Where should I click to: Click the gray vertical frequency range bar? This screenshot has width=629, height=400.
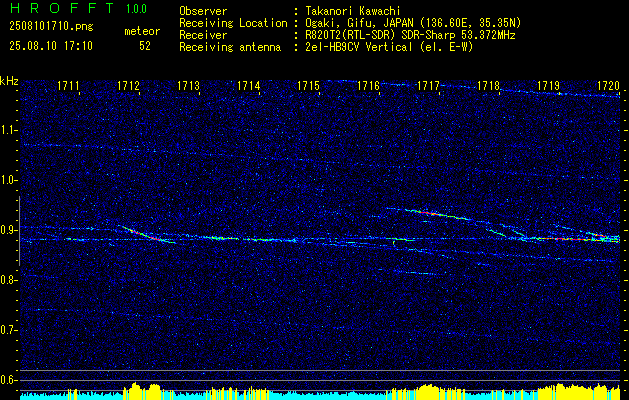pos(19,231)
